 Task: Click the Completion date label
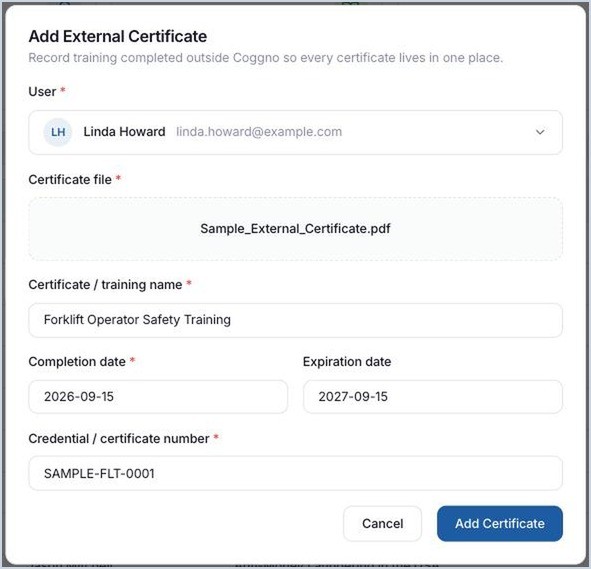77,362
